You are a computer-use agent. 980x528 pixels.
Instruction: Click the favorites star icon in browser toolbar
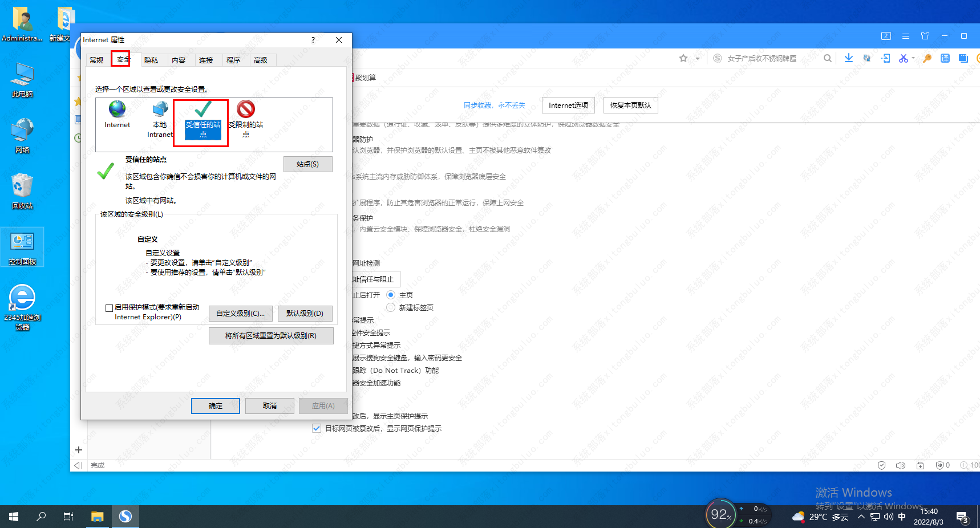tap(683, 58)
